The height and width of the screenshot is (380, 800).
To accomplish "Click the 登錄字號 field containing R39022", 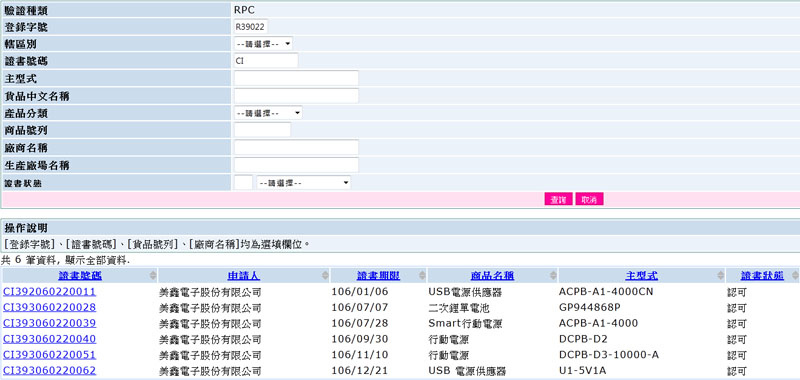I will coord(251,27).
